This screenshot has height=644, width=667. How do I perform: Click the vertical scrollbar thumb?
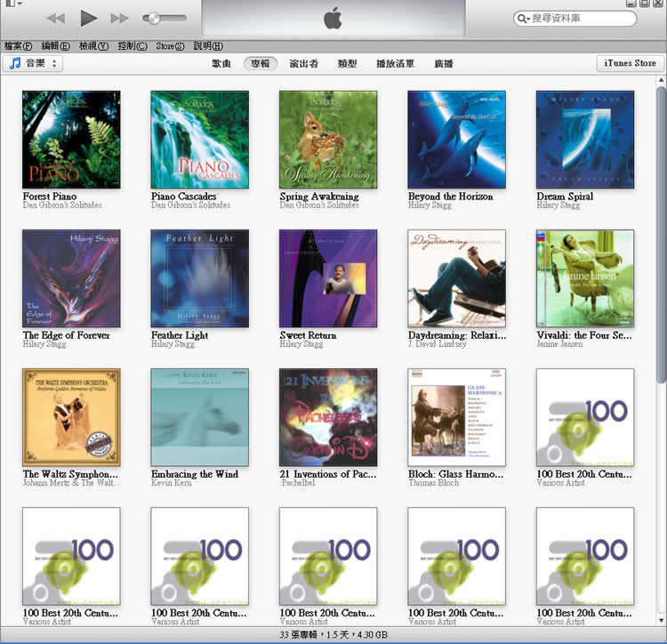pos(662,234)
